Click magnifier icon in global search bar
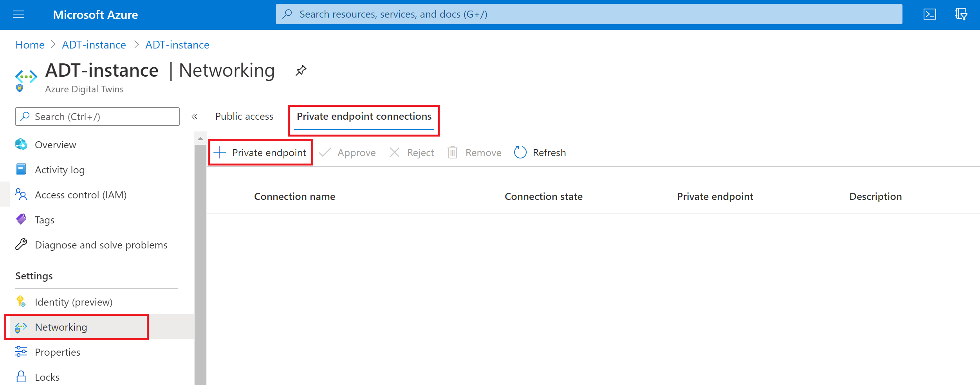The height and width of the screenshot is (385, 980). (x=287, y=14)
